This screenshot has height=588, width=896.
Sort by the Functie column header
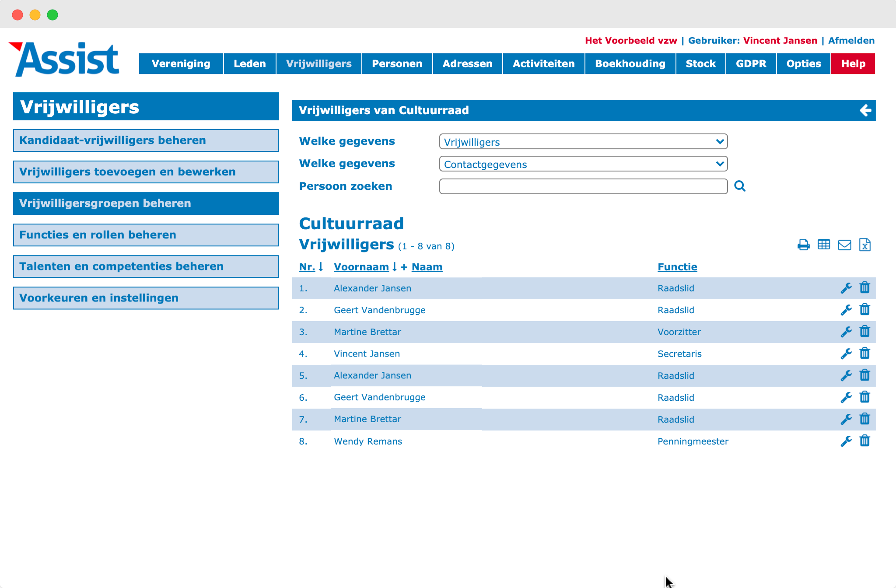click(677, 267)
